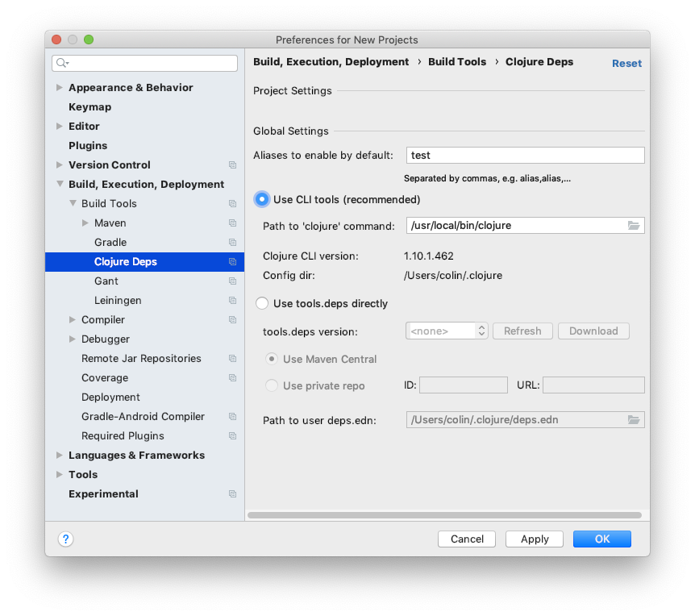Open Keymap settings
This screenshot has height=616, width=695.
click(90, 106)
